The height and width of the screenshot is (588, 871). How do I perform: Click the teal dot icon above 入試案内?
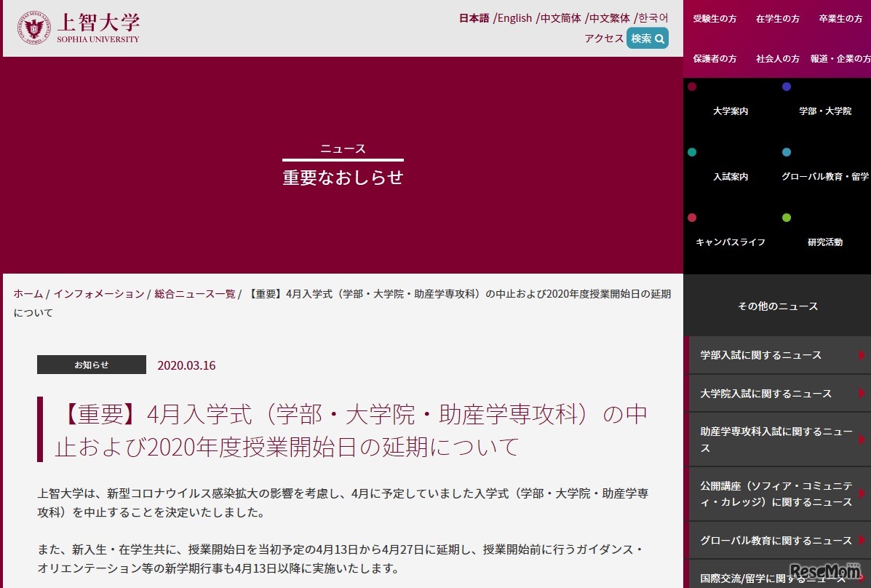692,152
